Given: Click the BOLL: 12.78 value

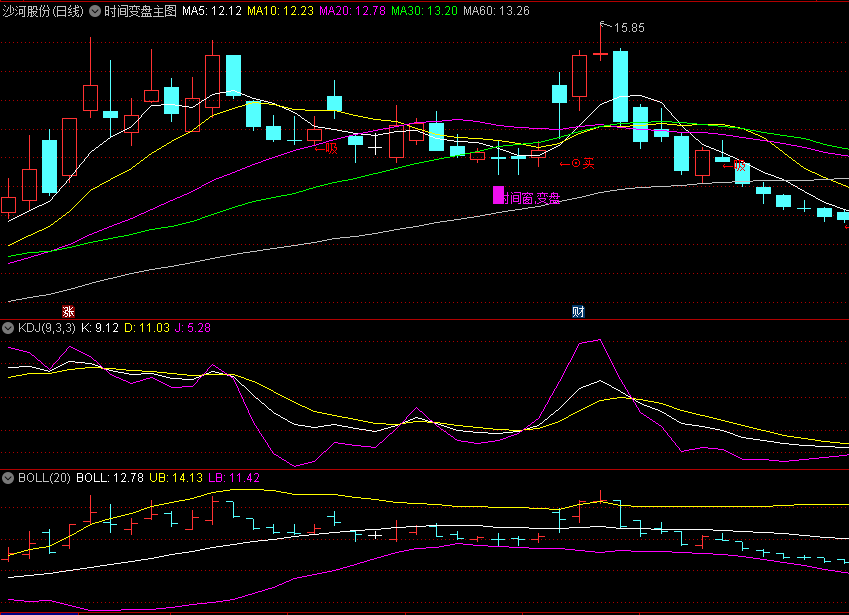Looking at the screenshot, I should point(110,477).
